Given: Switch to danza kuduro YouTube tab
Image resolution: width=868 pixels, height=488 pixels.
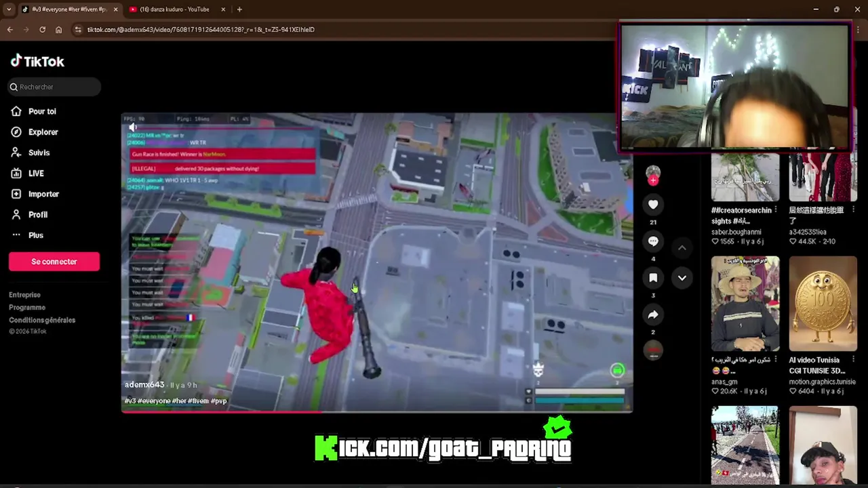Looking at the screenshot, I should click(174, 9).
